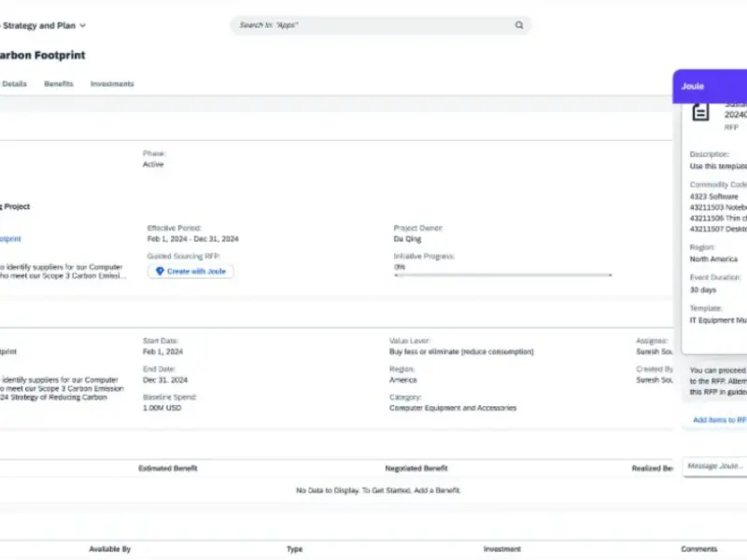Click Add Items to RFP link
This screenshot has width=747, height=560.
(x=719, y=420)
